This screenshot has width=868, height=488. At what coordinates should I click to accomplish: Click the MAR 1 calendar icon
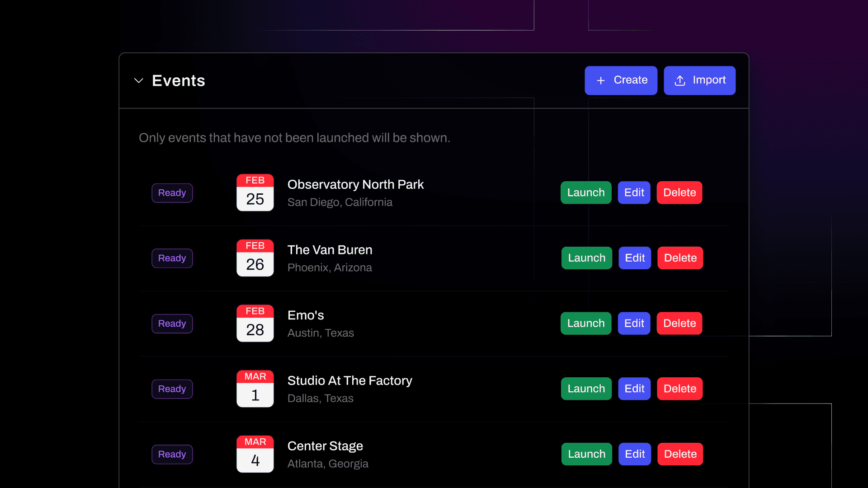point(255,389)
